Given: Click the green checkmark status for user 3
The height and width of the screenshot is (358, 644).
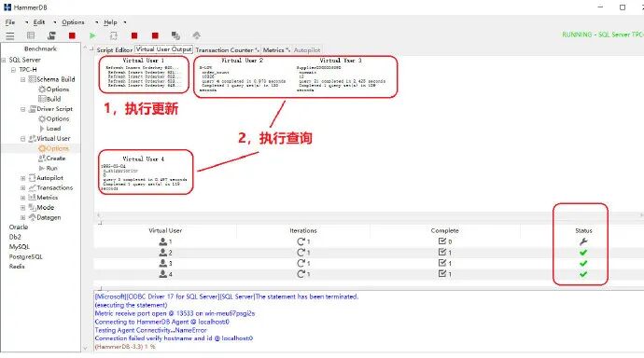Looking at the screenshot, I should (x=583, y=263).
